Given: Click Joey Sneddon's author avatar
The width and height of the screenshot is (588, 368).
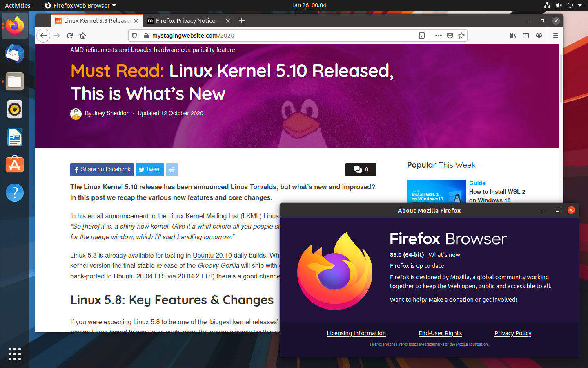Looking at the screenshot, I should [x=76, y=114].
